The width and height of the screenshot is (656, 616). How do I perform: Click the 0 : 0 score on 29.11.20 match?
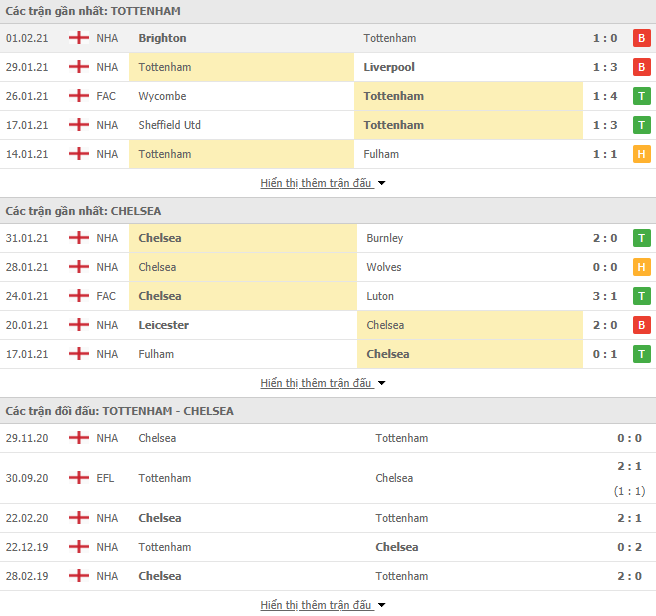pyautogui.click(x=629, y=438)
